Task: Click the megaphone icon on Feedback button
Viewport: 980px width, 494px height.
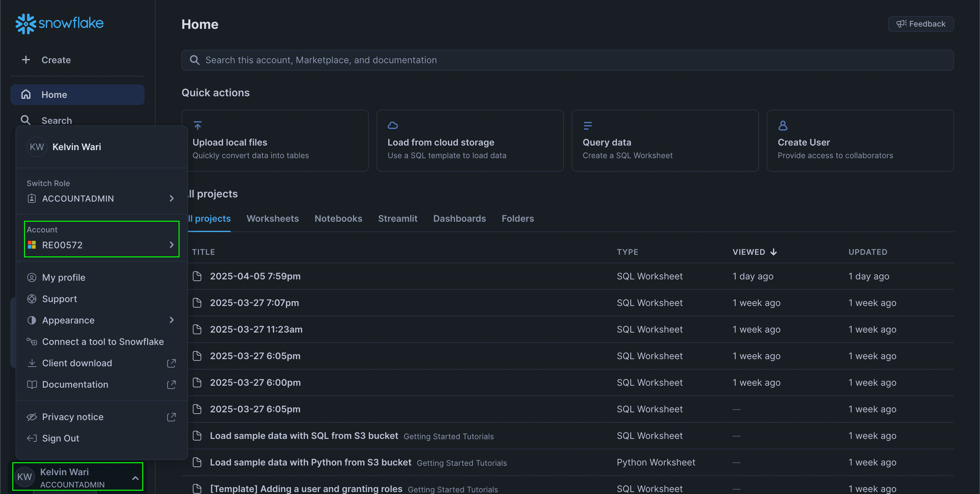Action: 901,24
